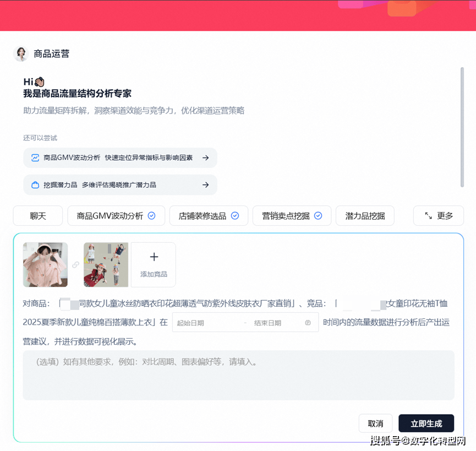The width and height of the screenshot is (476, 451).
Task: Select the 潜力品挖掘 tab
Action: coord(365,216)
